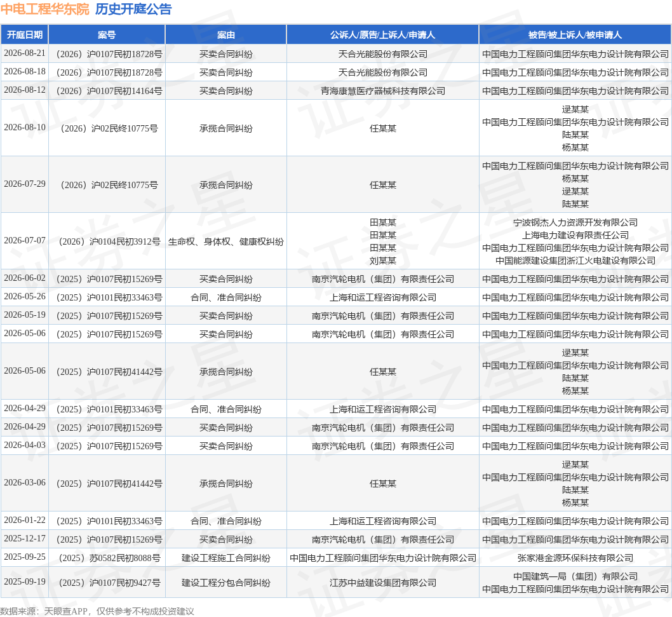Click 生命权、身体权、健康权纠纷 cause cell

(x=226, y=242)
